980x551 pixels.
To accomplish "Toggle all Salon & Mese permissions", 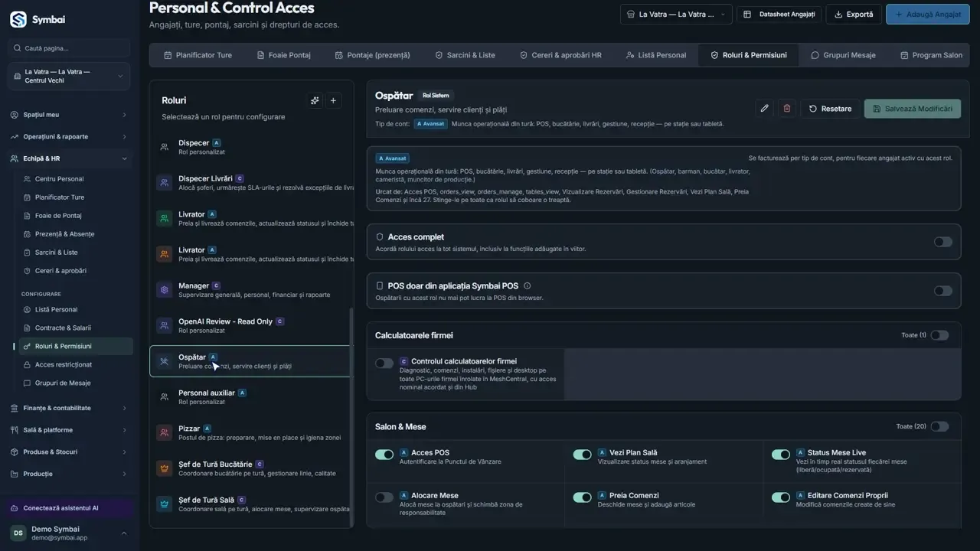I will click(x=939, y=426).
